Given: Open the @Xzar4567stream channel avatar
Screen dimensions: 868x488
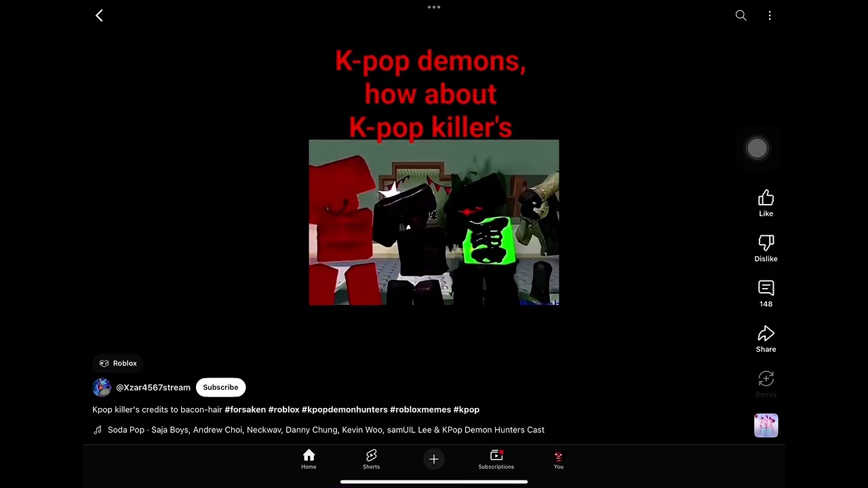Looking at the screenshot, I should [x=102, y=388].
